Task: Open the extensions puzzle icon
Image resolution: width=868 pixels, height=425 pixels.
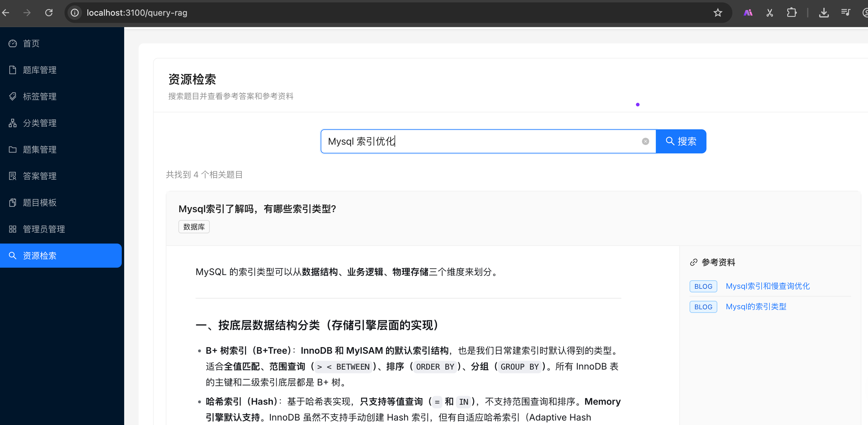Action: point(791,13)
